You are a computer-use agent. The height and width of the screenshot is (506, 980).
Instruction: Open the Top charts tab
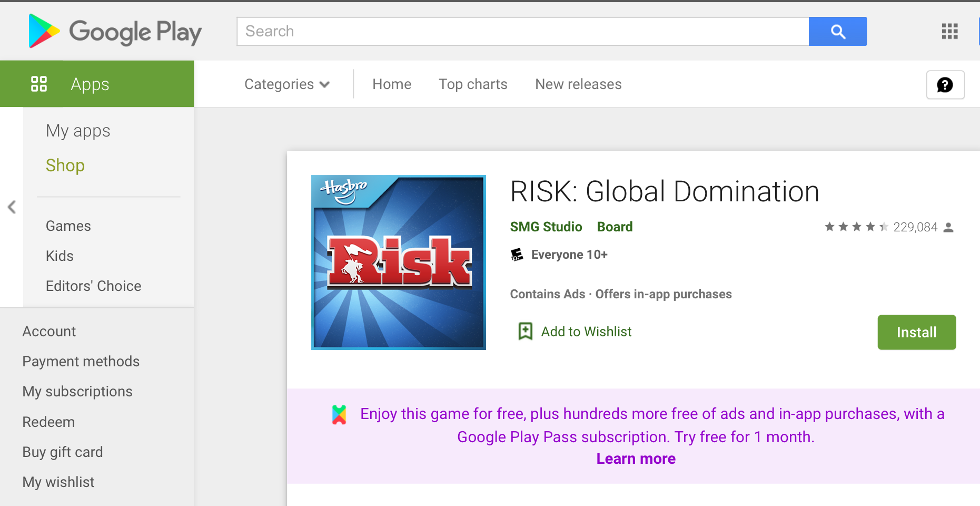[x=473, y=84]
